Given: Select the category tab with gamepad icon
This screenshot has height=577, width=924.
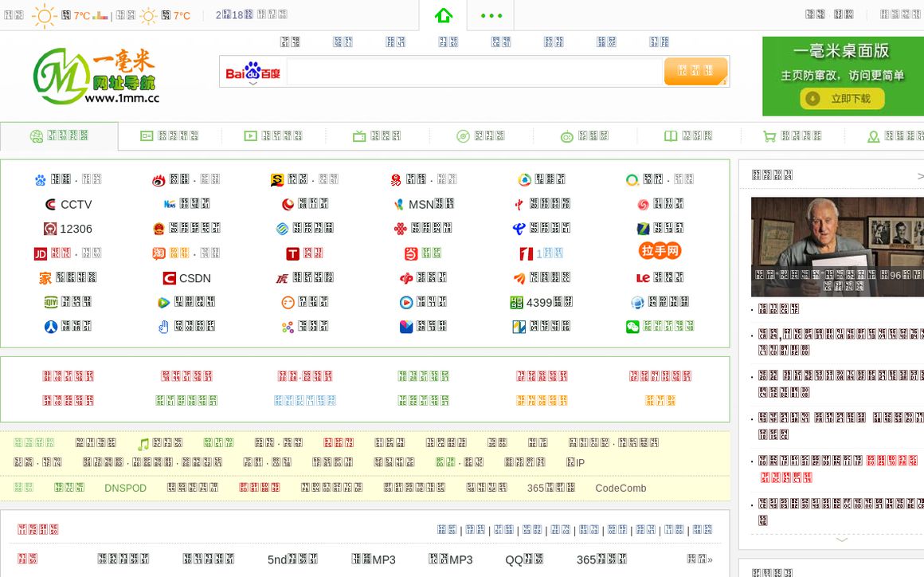Looking at the screenshot, I should pos(585,136).
